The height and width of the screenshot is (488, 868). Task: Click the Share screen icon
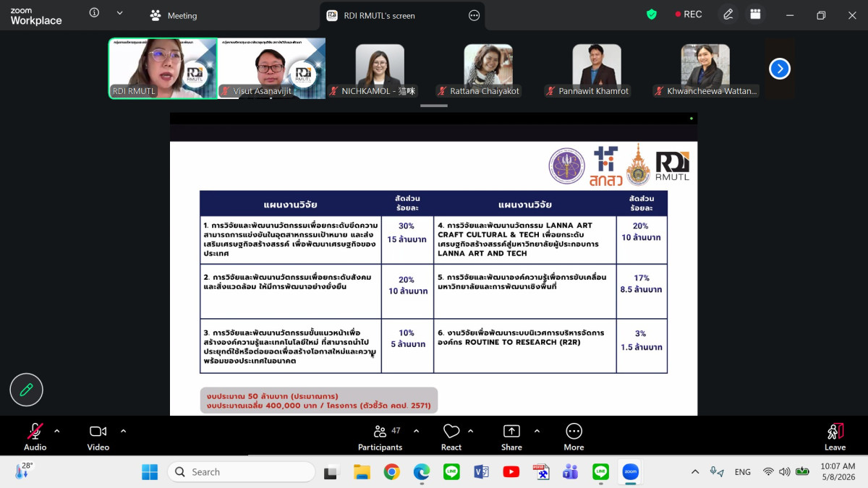[511, 432]
